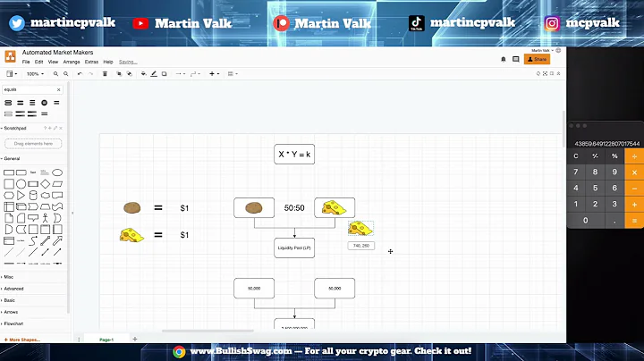This screenshot has width=644, height=361.
Task: Click the Saving status link
Action: 128,62
